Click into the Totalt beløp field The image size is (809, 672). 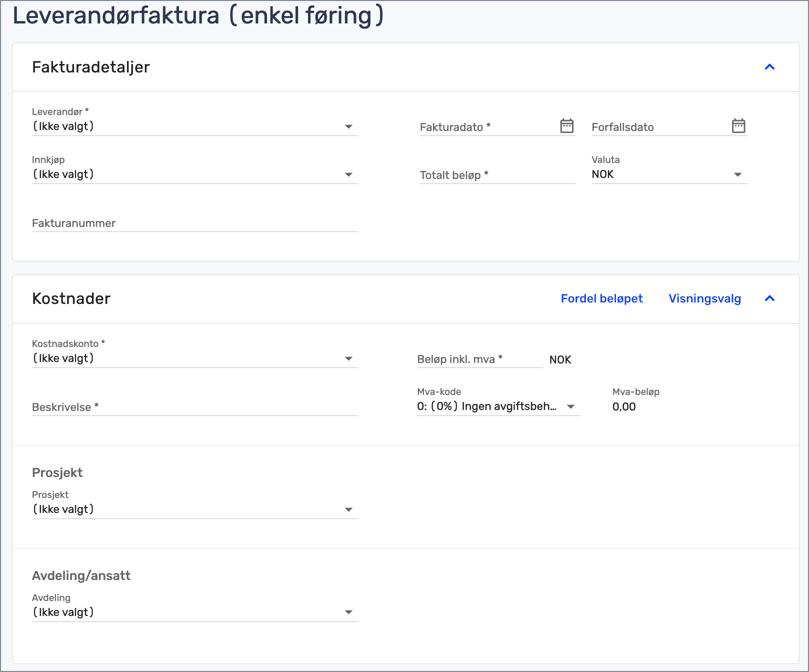(497, 175)
